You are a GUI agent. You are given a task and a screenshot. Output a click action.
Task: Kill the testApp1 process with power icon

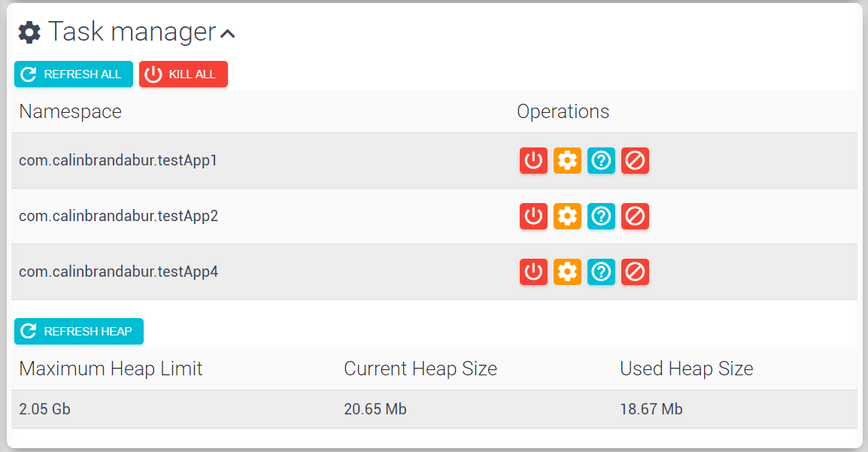(x=533, y=160)
